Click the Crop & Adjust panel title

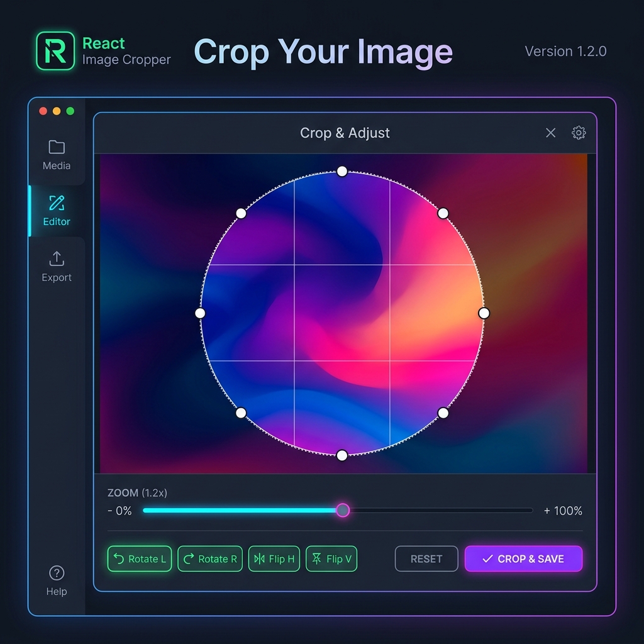[x=345, y=133]
